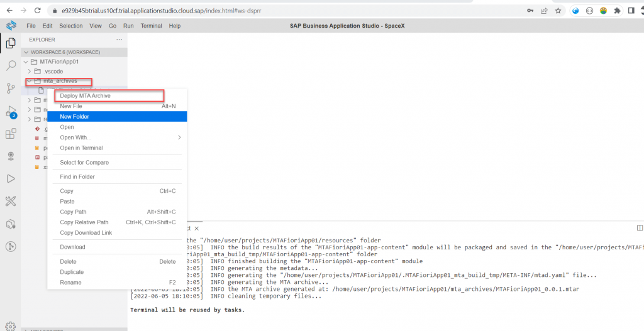Screen dimensions: 644x331
Task: Choose Find in Folder
Action: (118, 176)
